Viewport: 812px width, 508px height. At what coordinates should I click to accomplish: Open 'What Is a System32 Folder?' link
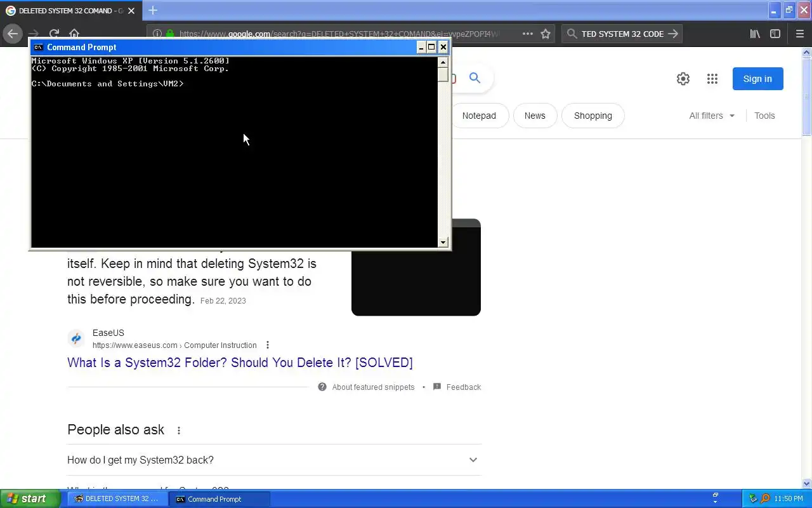coord(240,363)
